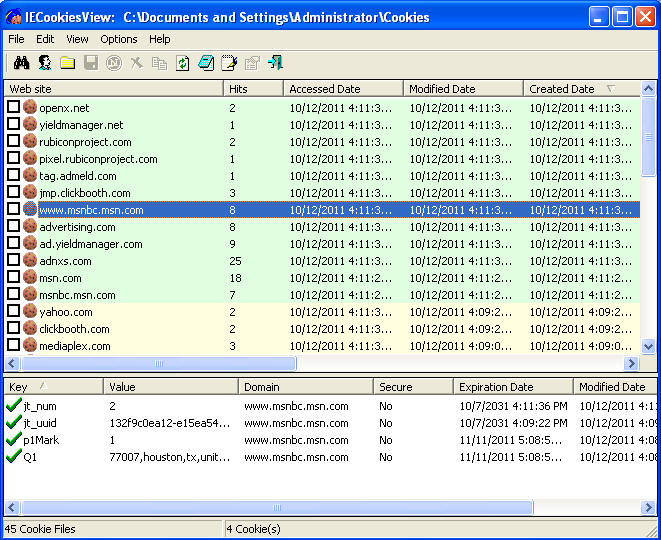661x540 pixels.
Task: Sort by the Hits column header
Action: 253,89
